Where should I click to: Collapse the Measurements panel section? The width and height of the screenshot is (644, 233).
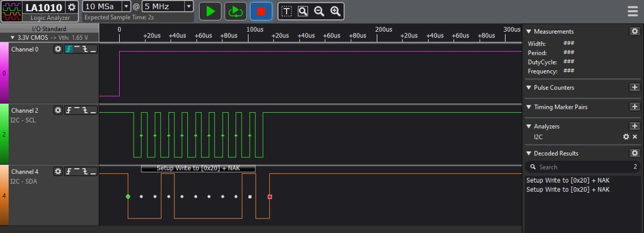528,32
